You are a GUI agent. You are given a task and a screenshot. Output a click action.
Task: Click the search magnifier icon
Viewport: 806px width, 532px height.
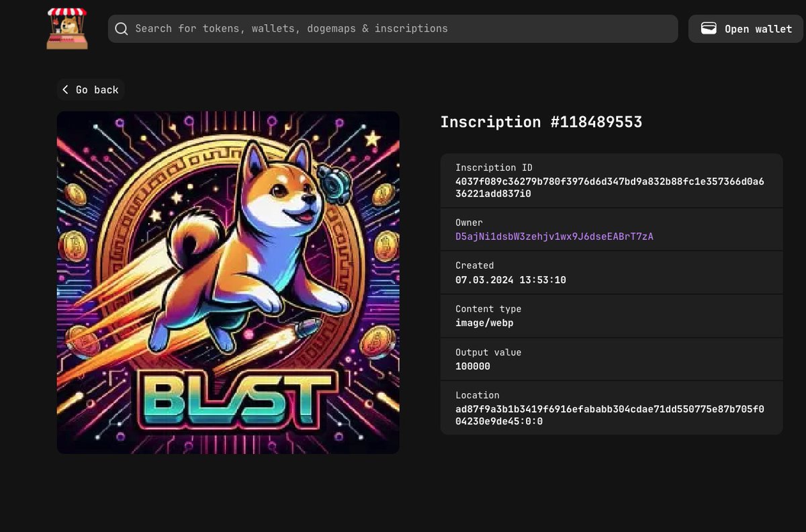[122, 29]
